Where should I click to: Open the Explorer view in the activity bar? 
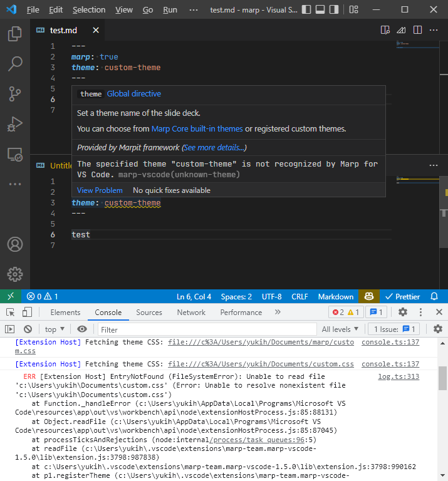click(15, 34)
